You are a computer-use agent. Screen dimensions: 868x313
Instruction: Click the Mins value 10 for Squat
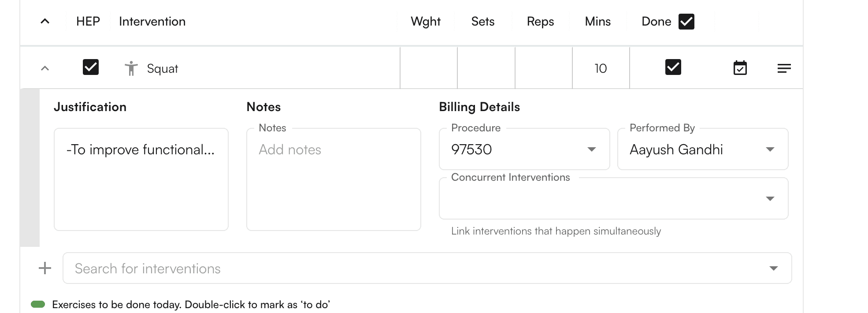coord(601,68)
